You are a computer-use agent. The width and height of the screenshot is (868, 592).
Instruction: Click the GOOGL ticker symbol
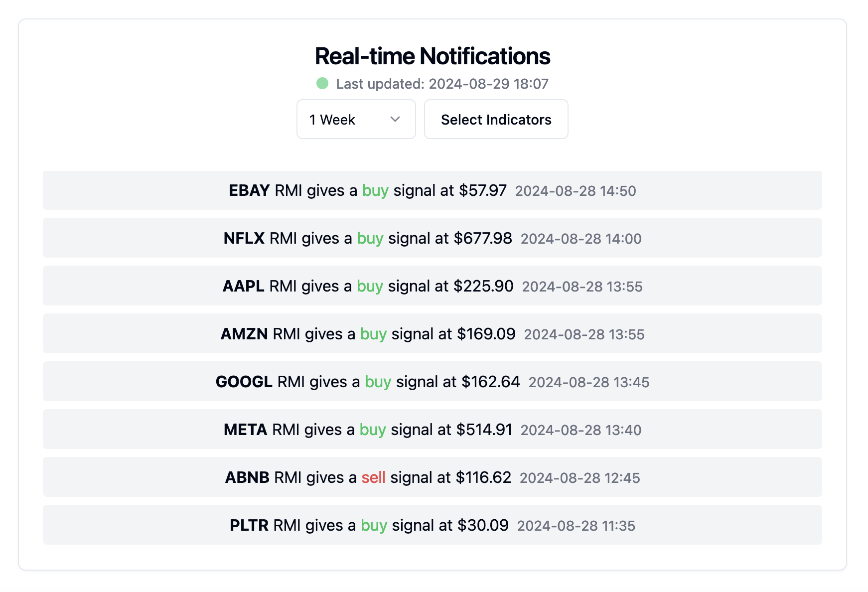point(244,382)
